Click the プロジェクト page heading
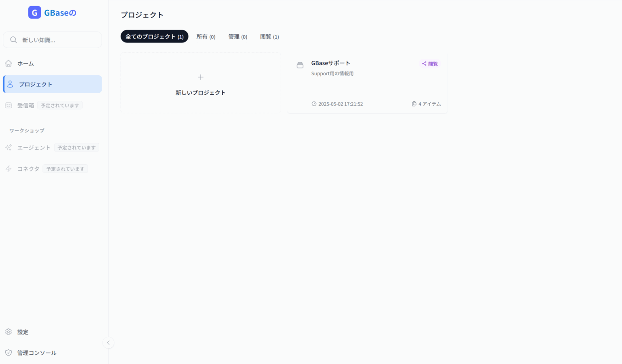This screenshot has width=622, height=364. pyautogui.click(x=142, y=15)
